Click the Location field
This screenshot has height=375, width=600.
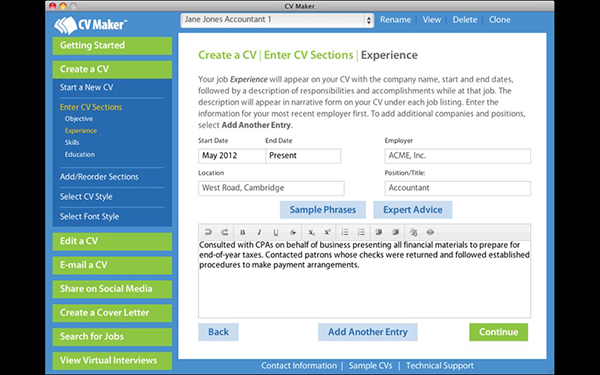271,188
